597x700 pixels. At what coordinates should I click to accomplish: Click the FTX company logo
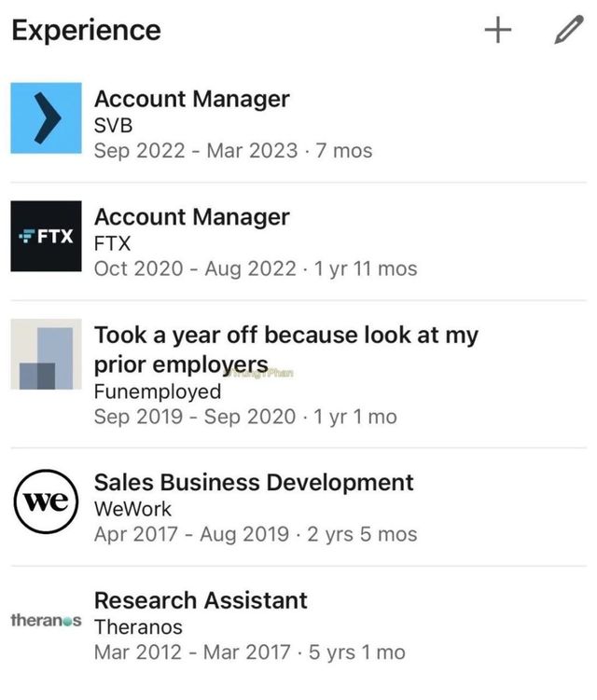(46, 236)
